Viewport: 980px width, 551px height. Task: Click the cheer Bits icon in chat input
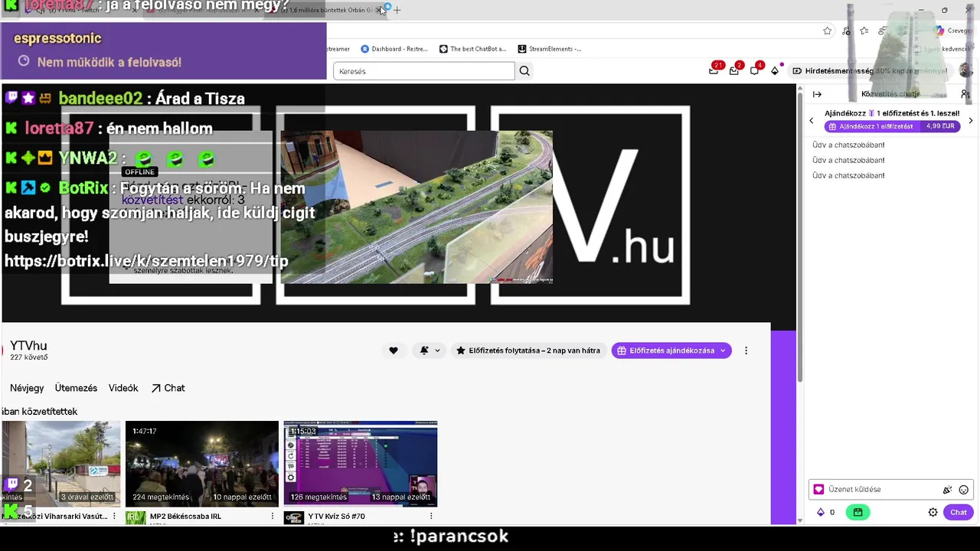pyautogui.click(x=947, y=490)
